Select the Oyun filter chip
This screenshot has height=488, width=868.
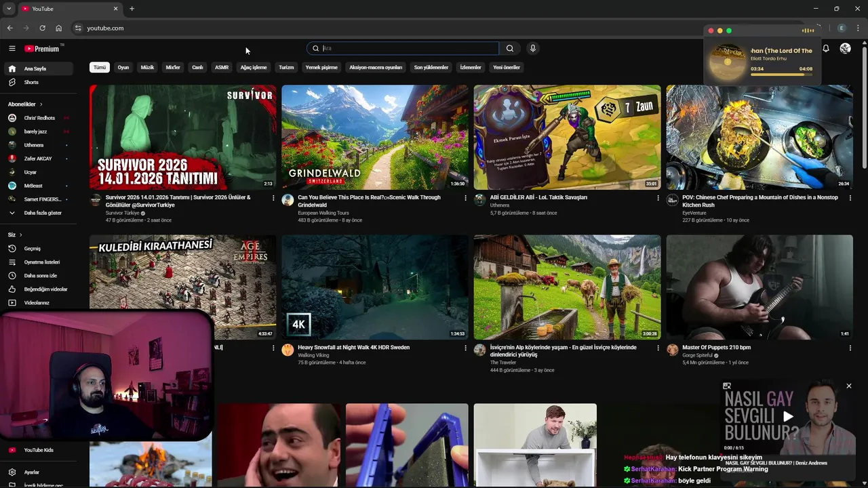(x=123, y=67)
